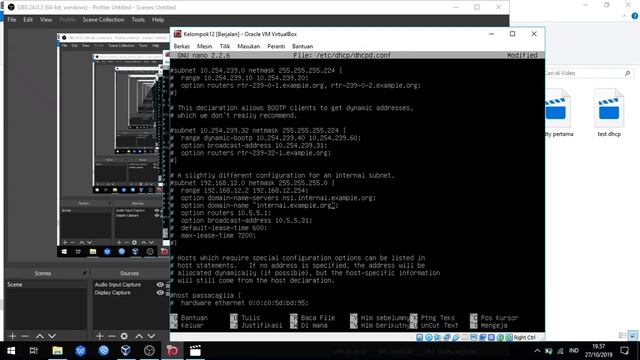
Task: Click the line 'host passacaglia {' in nano
Action: point(206,296)
